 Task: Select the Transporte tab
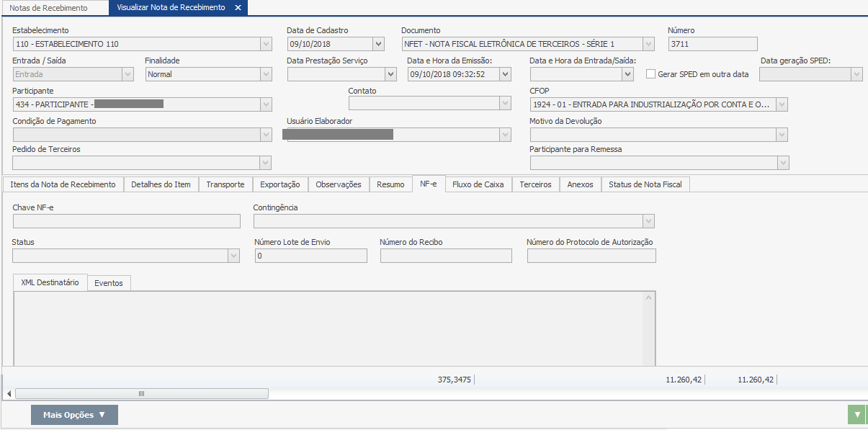[x=225, y=184]
